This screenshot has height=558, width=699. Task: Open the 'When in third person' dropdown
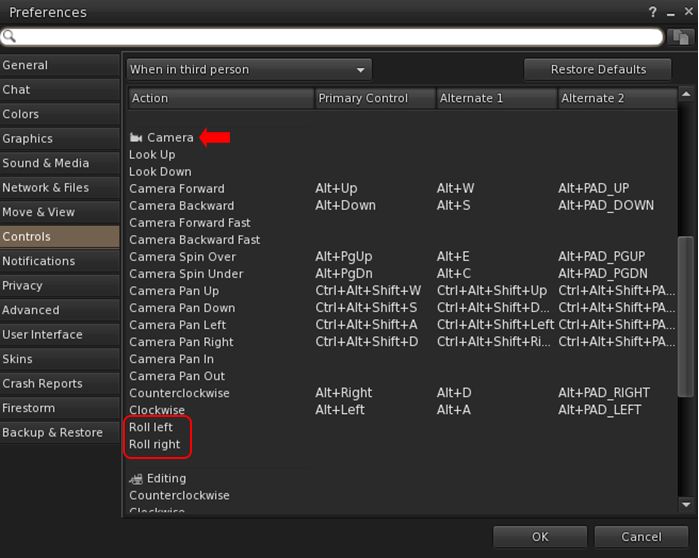(249, 70)
